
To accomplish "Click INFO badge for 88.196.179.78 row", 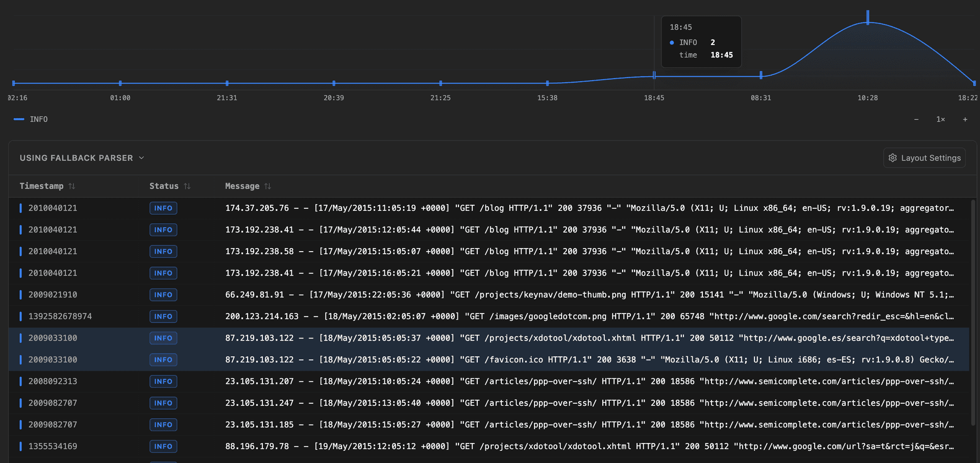I will [x=163, y=446].
